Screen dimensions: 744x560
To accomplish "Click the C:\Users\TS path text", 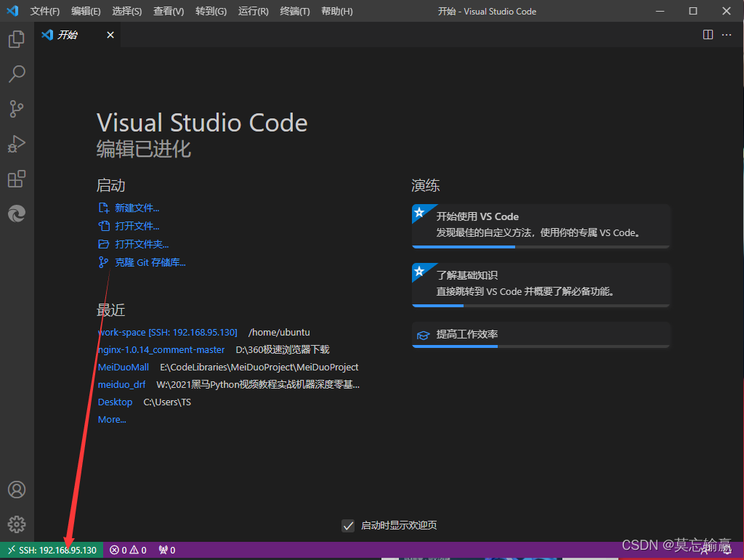I will pos(167,402).
